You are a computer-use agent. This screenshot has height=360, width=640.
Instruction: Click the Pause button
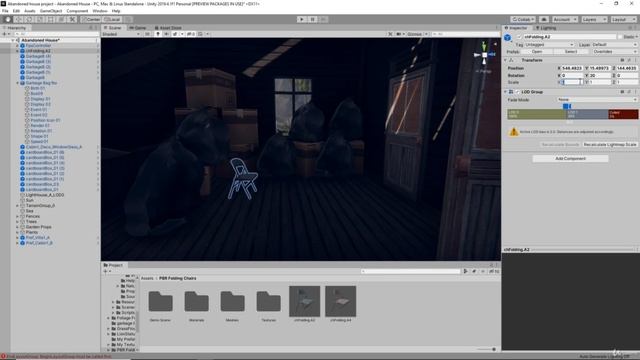312,19
